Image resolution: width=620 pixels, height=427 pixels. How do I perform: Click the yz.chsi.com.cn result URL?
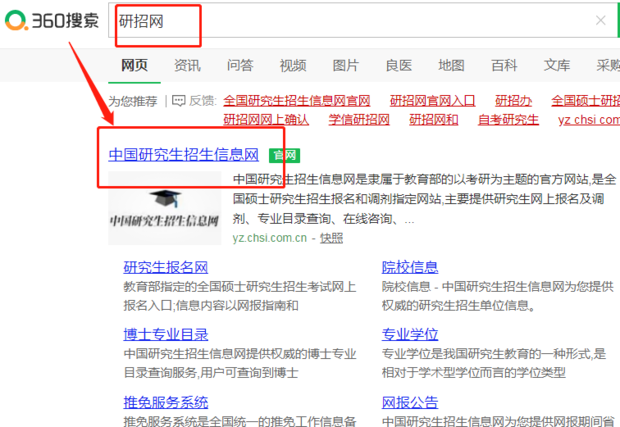pos(270,238)
